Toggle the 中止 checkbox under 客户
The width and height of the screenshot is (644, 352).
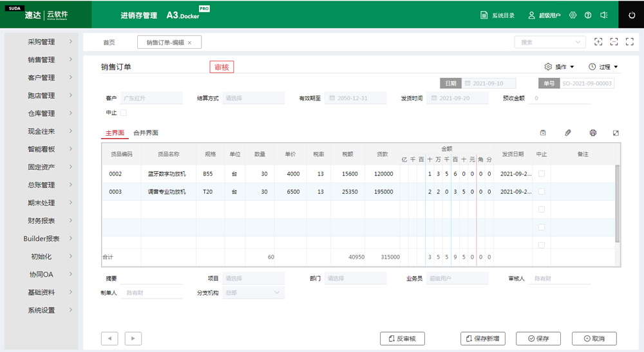[124, 113]
